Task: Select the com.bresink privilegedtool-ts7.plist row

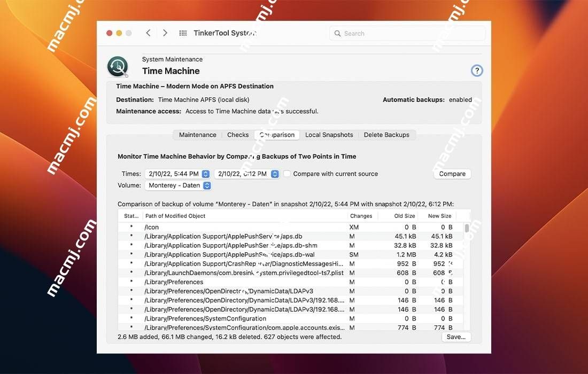Action: tap(291, 273)
